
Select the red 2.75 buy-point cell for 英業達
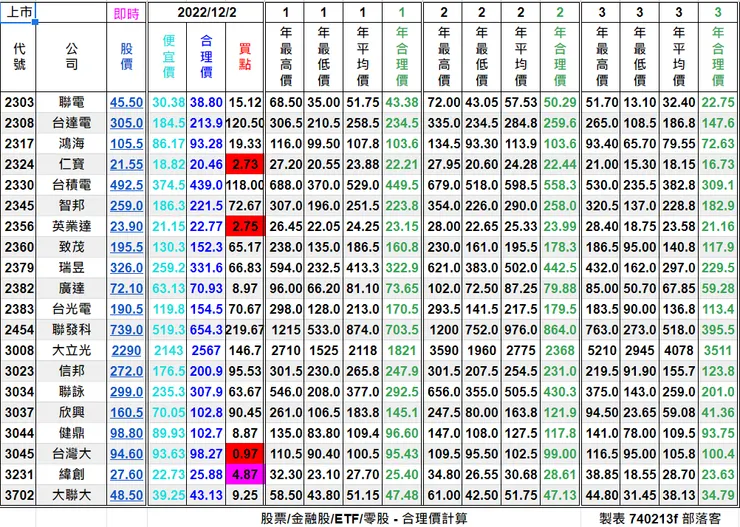pos(245,226)
